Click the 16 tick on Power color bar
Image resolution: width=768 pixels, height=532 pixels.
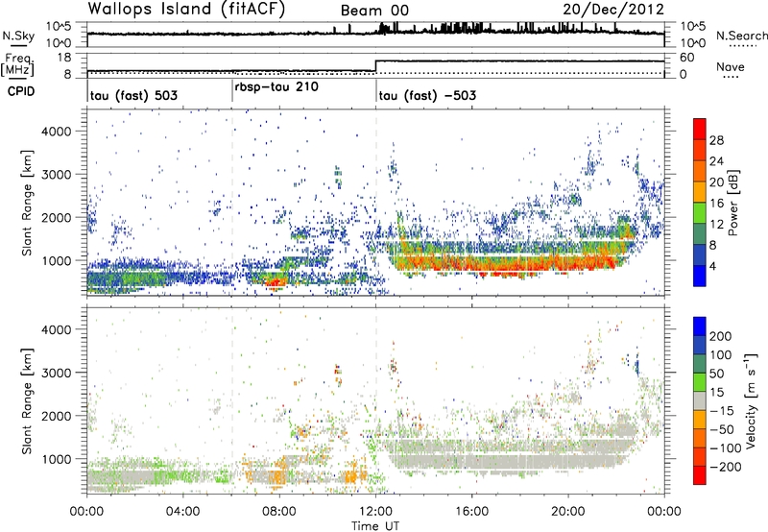[x=716, y=204]
